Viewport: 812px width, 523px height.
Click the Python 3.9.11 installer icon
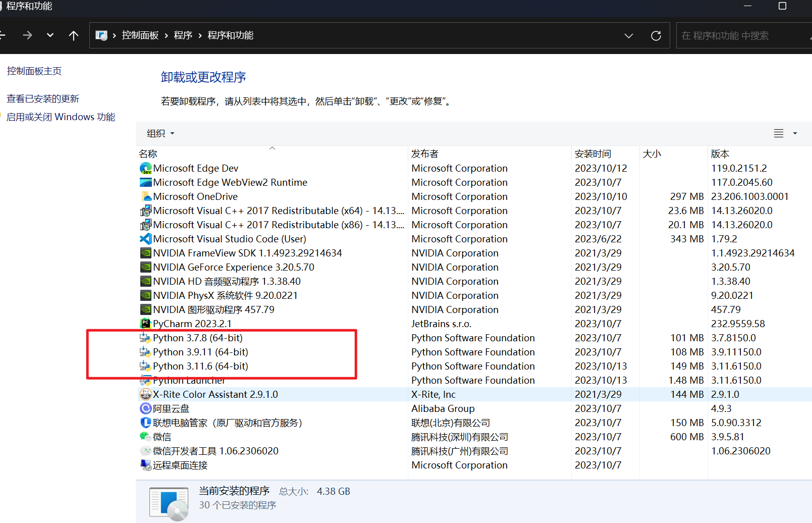pyautogui.click(x=146, y=352)
